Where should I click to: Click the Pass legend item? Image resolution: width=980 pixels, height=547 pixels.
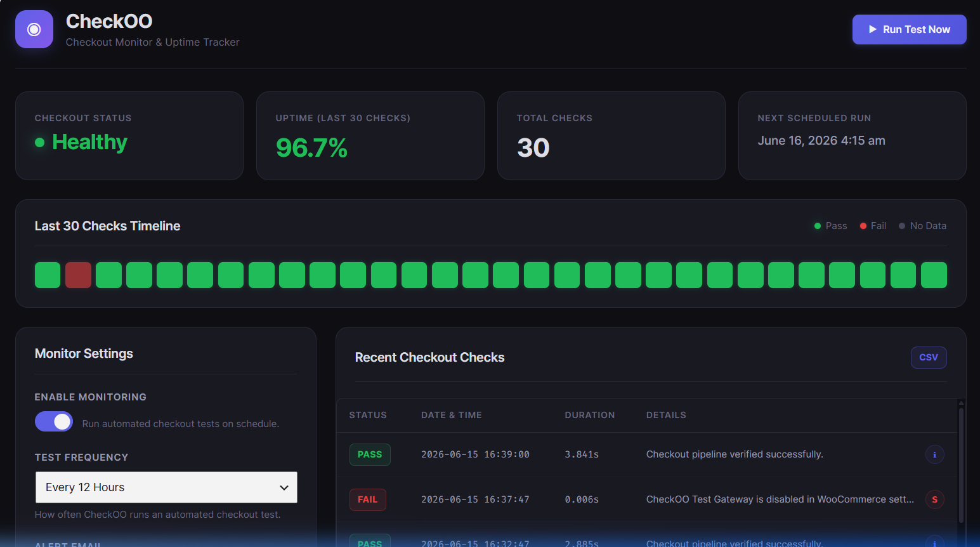tap(830, 226)
